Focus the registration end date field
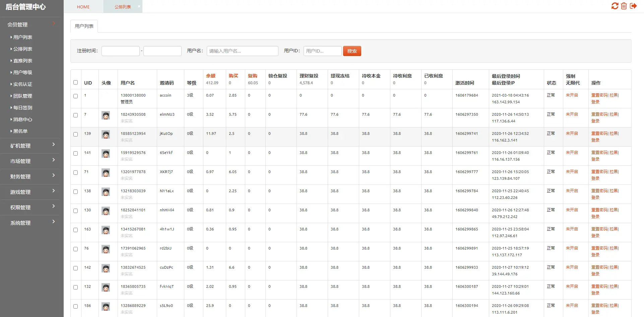Viewport: 644px width, 317px height. click(163, 51)
